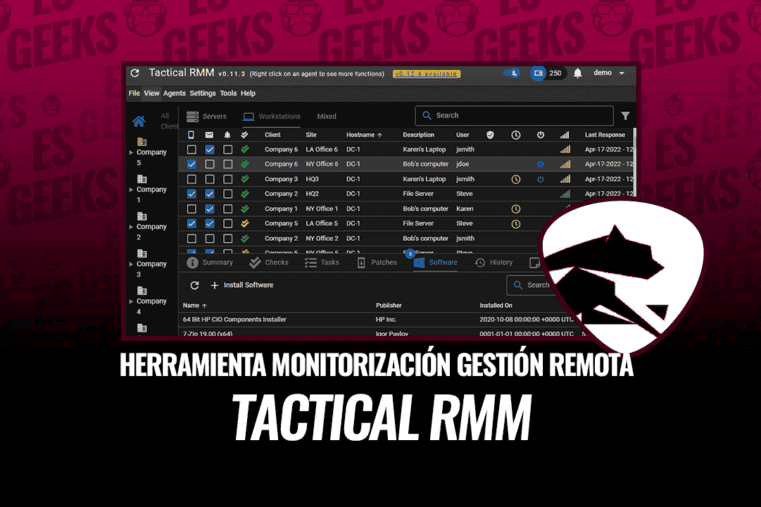
Task: Enable SMS alert in NY Office 2 row
Action: [192, 239]
